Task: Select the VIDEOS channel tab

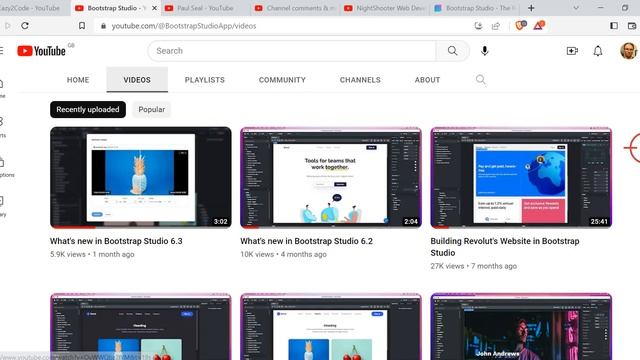Action: 137,80
